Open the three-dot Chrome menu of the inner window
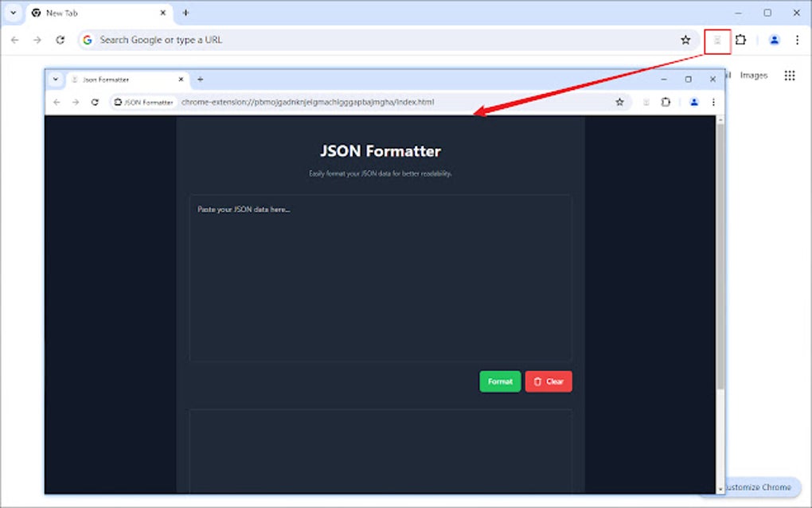The height and width of the screenshot is (508, 812). point(713,102)
